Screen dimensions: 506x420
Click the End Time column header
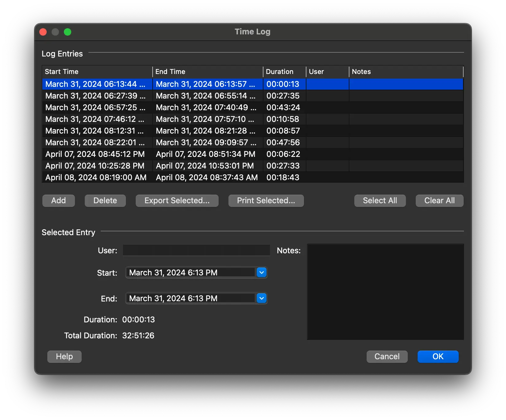[208, 72]
